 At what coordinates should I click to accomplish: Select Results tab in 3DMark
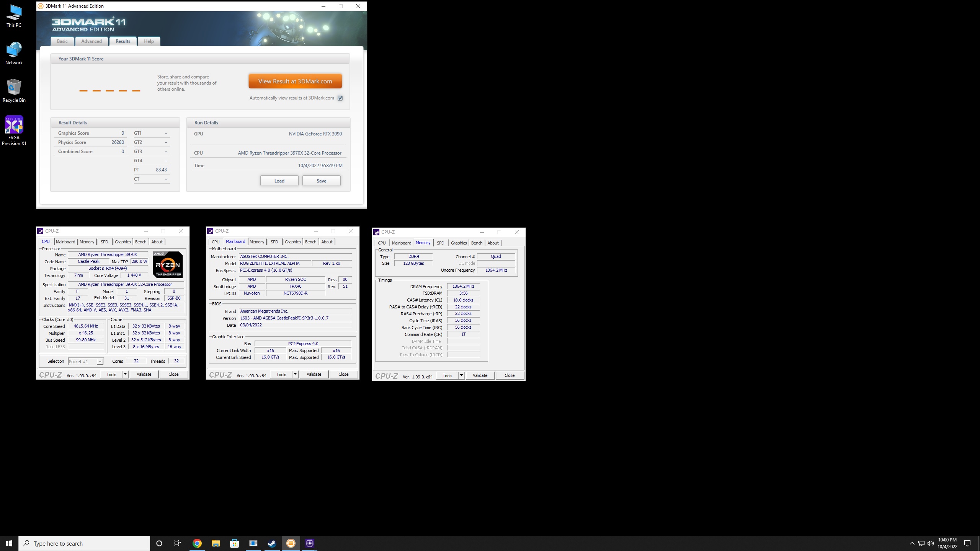[123, 41]
